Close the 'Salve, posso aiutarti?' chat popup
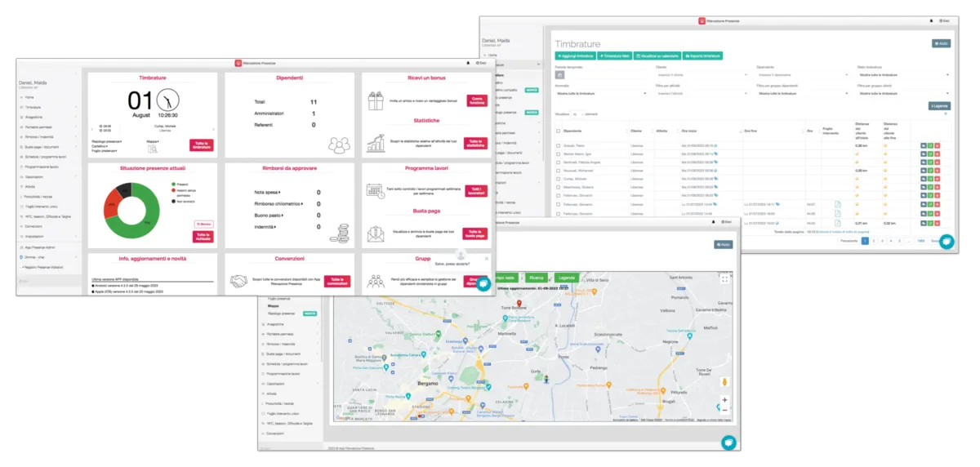 [486, 258]
